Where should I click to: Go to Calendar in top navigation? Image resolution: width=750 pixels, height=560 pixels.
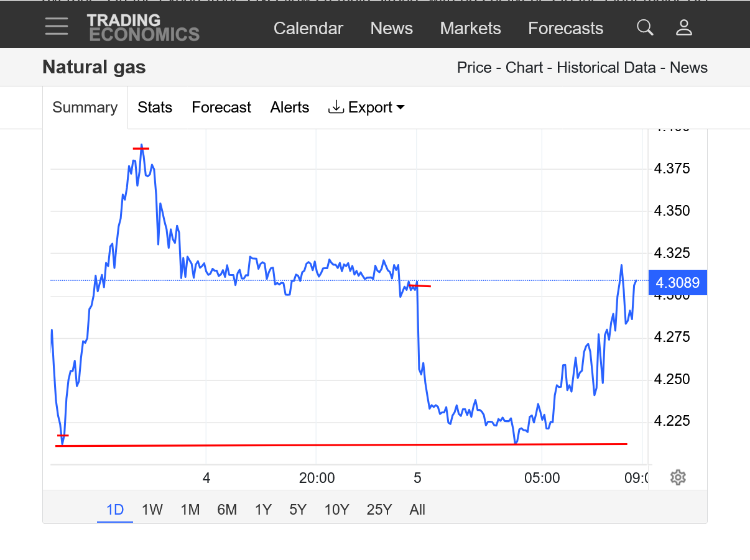[x=308, y=29]
